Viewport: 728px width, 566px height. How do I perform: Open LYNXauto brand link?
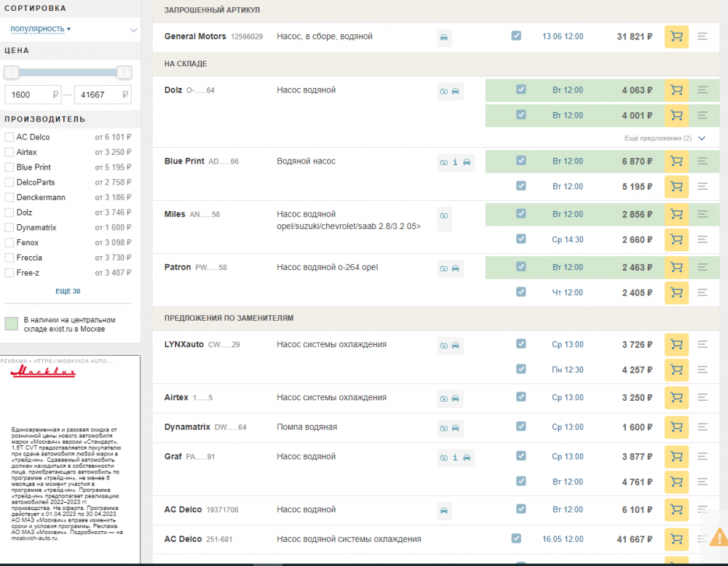click(x=184, y=344)
